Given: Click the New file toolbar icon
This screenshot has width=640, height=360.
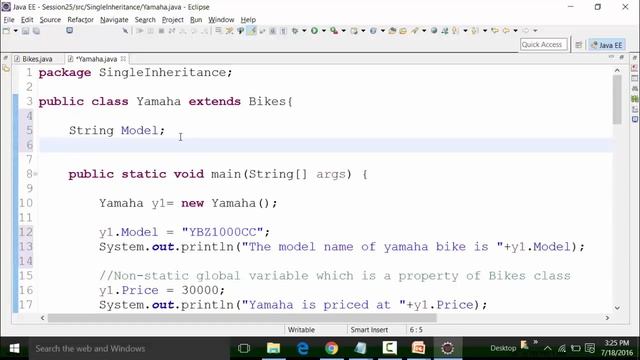Looking at the screenshot, I should click(x=6, y=31).
